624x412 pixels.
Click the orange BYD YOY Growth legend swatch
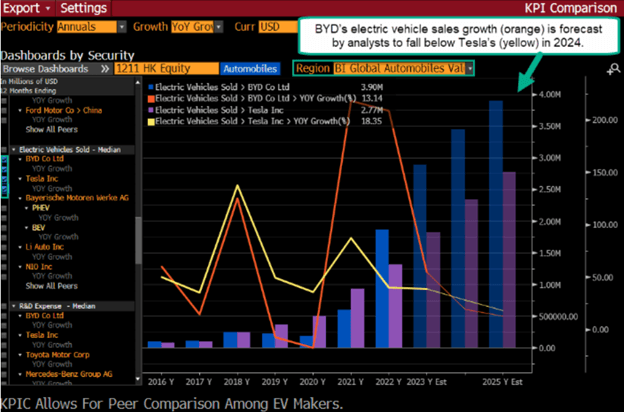coord(151,98)
